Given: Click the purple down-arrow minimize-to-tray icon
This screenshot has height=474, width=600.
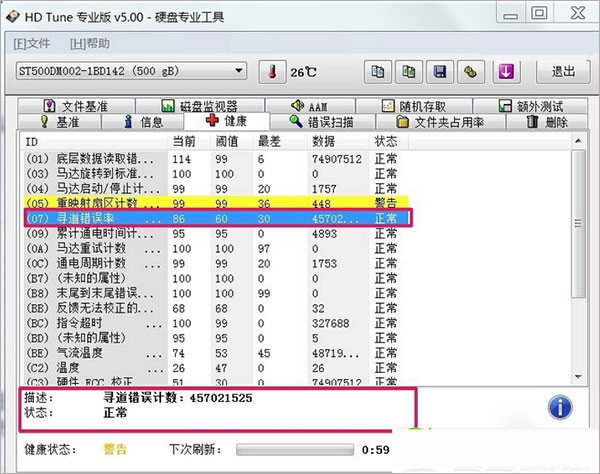Looking at the screenshot, I should (x=507, y=72).
